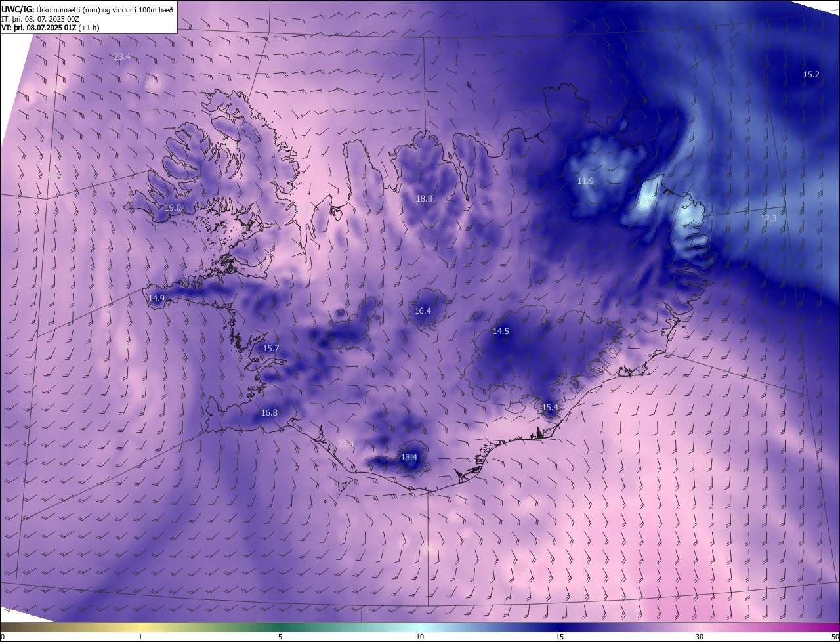
Task: Click the 23.4 value on the map
Action: [122, 57]
